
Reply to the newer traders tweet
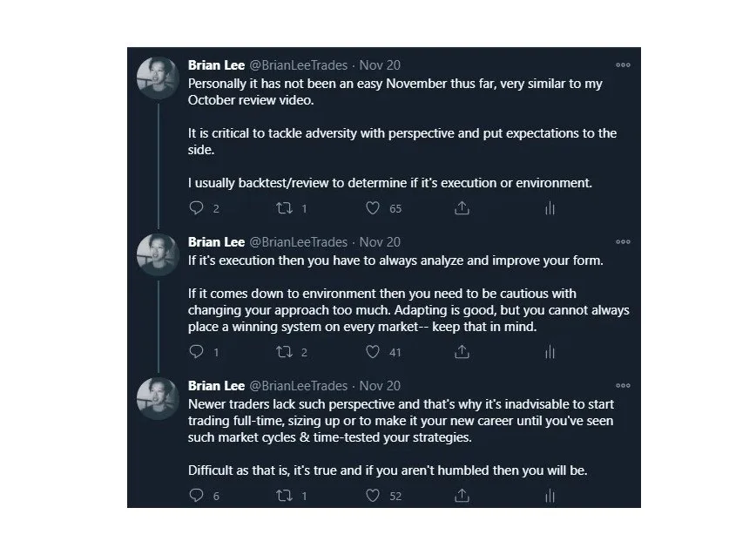tap(196, 496)
